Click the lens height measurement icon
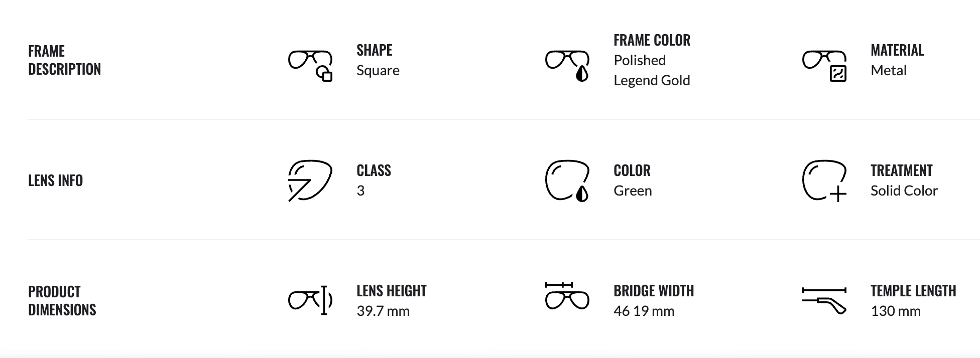 click(x=310, y=300)
